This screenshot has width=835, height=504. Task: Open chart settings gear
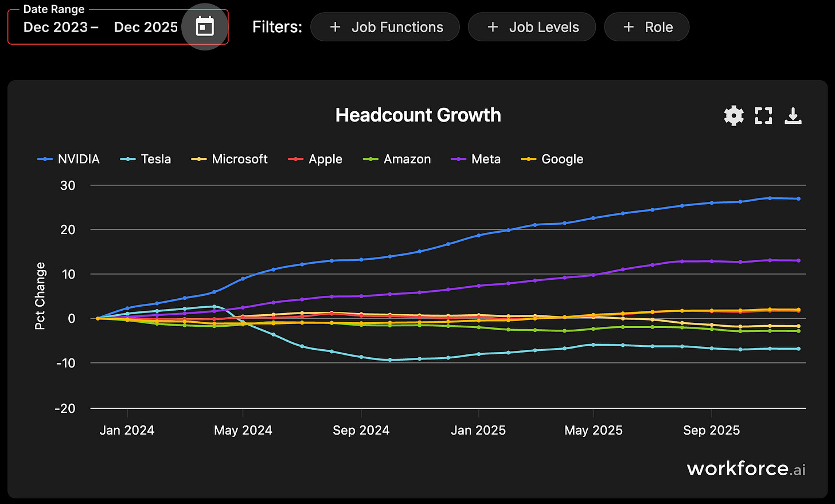(x=733, y=116)
